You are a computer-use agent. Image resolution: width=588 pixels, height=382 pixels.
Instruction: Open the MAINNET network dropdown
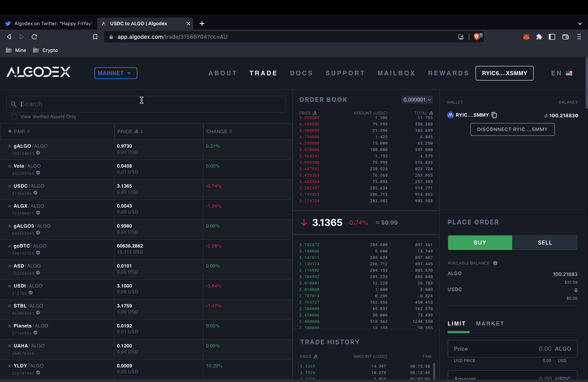pos(116,73)
